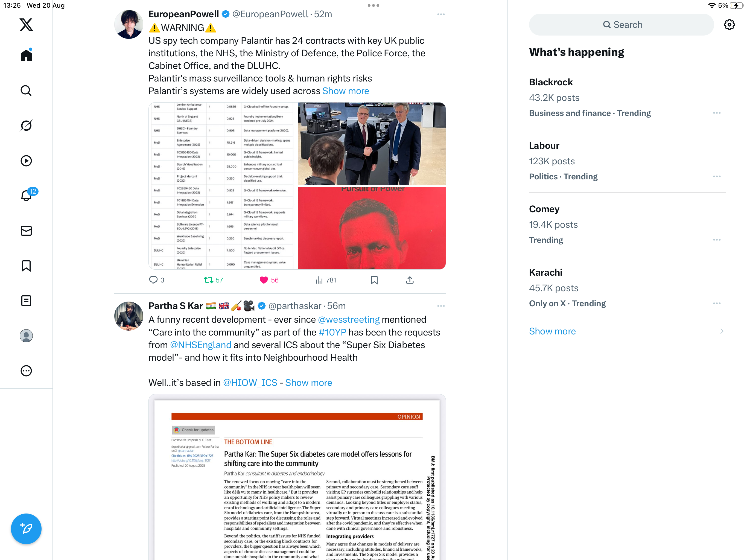This screenshot has height=560, width=747.
Task: Open Messages envelope icon
Action: point(26,231)
